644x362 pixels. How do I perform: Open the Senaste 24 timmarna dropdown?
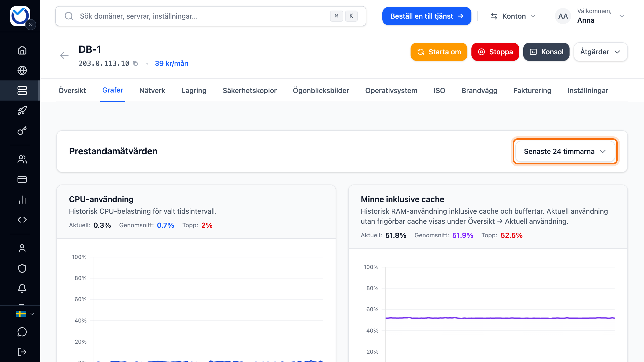565,151
